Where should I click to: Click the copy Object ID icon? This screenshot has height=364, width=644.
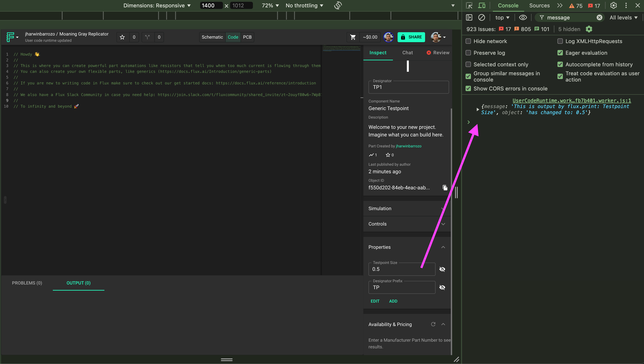tap(445, 188)
